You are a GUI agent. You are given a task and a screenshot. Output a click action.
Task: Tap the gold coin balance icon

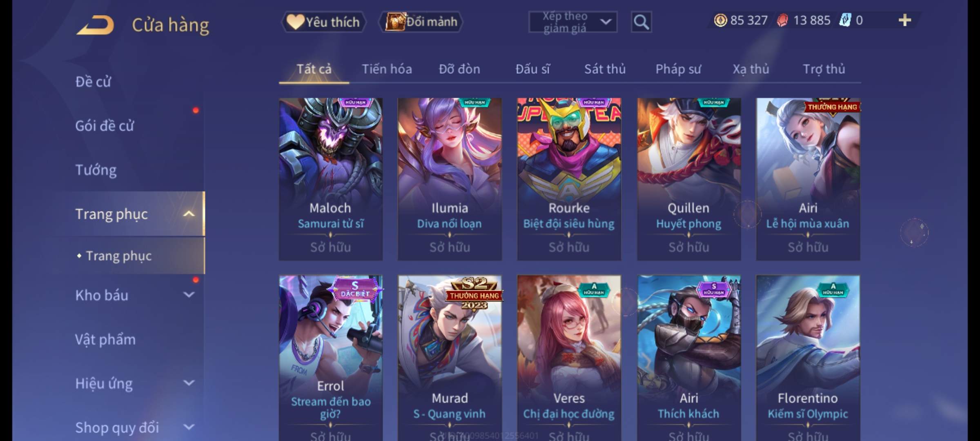[x=720, y=20]
